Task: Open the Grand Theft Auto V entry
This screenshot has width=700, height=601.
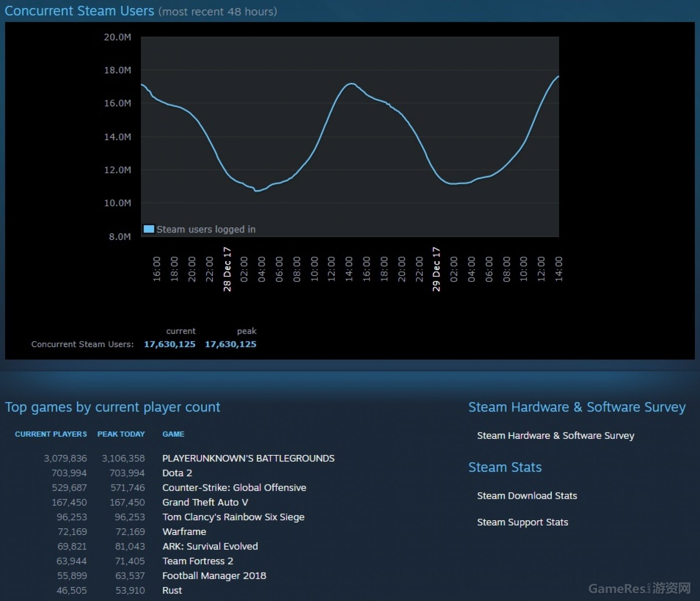Action: [x=205, y=502]
